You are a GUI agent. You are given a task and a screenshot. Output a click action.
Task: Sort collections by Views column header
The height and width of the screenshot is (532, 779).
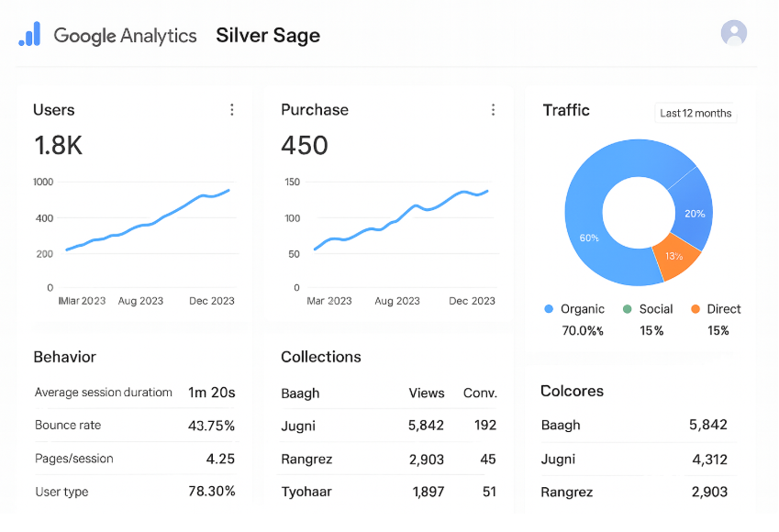(x=426, y=393)
